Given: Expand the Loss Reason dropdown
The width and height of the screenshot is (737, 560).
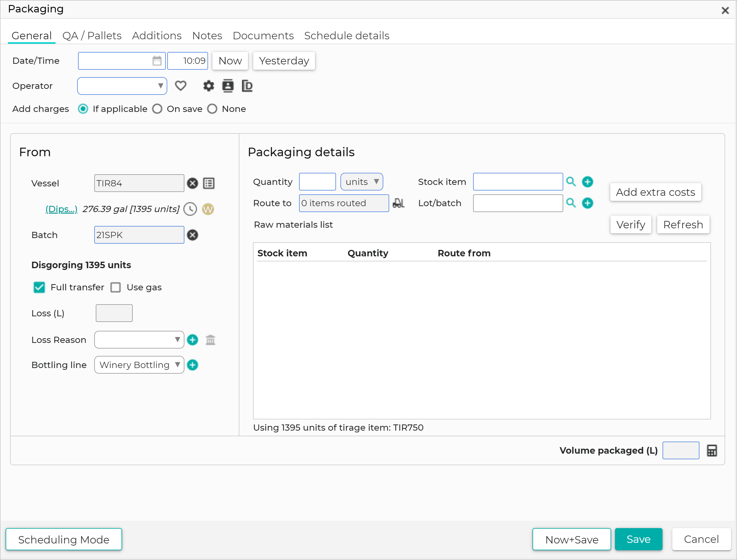Looking at the screenshot, I should (139, 340).
